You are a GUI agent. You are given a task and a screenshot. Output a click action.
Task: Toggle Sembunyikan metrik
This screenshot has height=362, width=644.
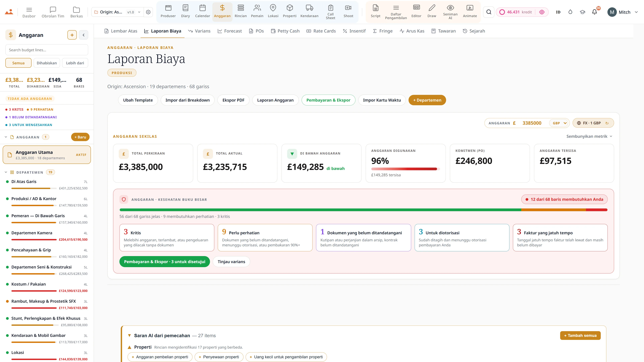589,136
